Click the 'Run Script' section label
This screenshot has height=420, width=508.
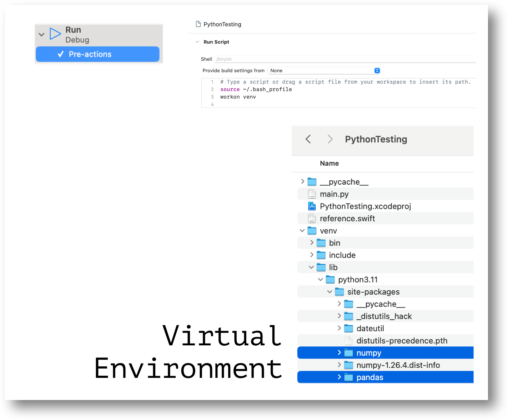tap(216, 42)
